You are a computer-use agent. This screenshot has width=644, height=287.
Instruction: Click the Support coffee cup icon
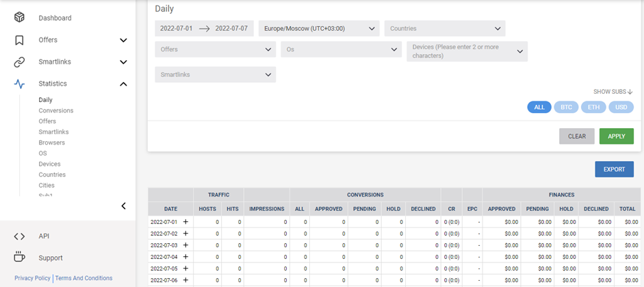pyautogui.click(x=19, y=258)
